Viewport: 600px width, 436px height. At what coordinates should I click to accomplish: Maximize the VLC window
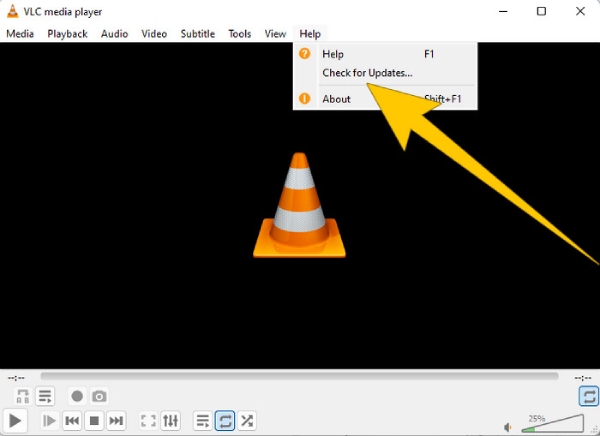[541, 11]
